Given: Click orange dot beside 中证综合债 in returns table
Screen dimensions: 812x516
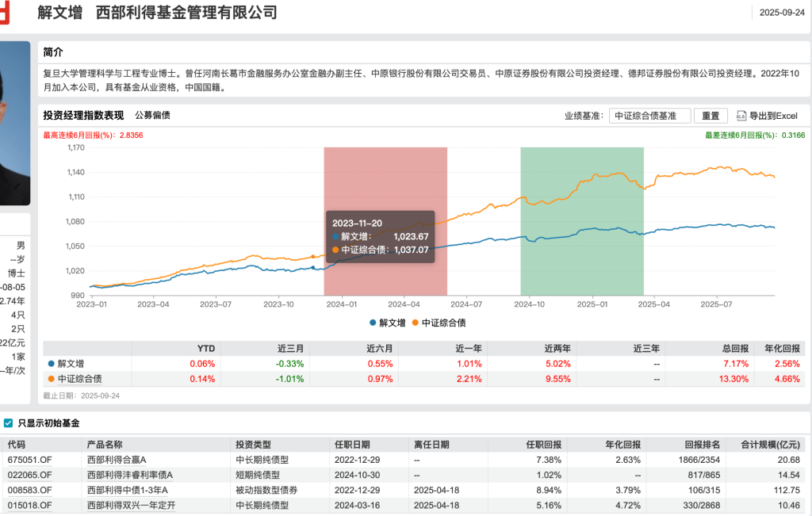Looking at the screenshot, I should [52, 379].
